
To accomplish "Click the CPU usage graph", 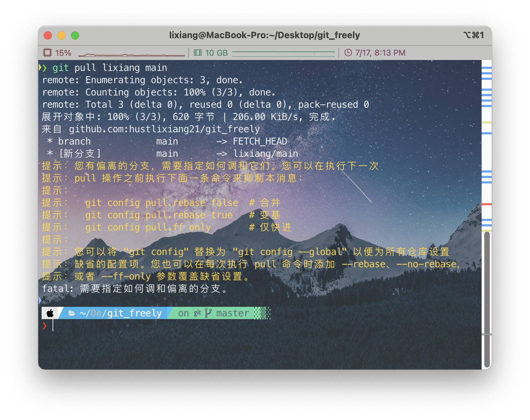I will tap(132, 54).
